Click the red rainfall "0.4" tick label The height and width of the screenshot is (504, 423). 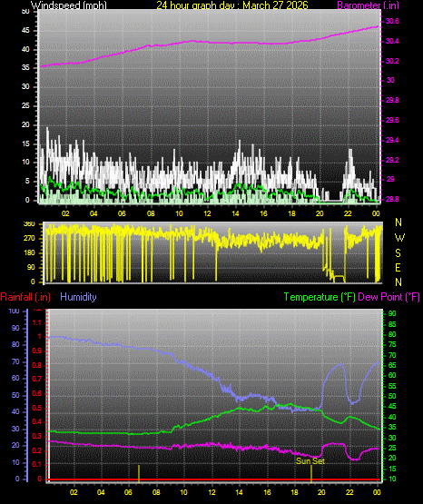37,422
